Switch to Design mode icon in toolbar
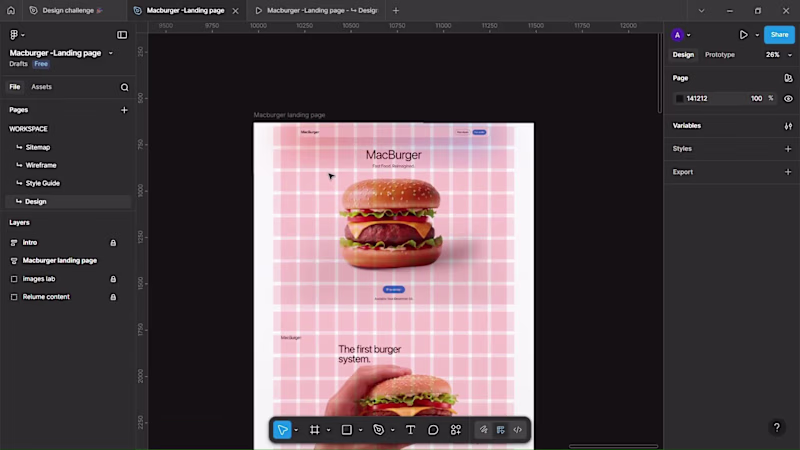Screen dimensions: 800x450 point(501,430)
